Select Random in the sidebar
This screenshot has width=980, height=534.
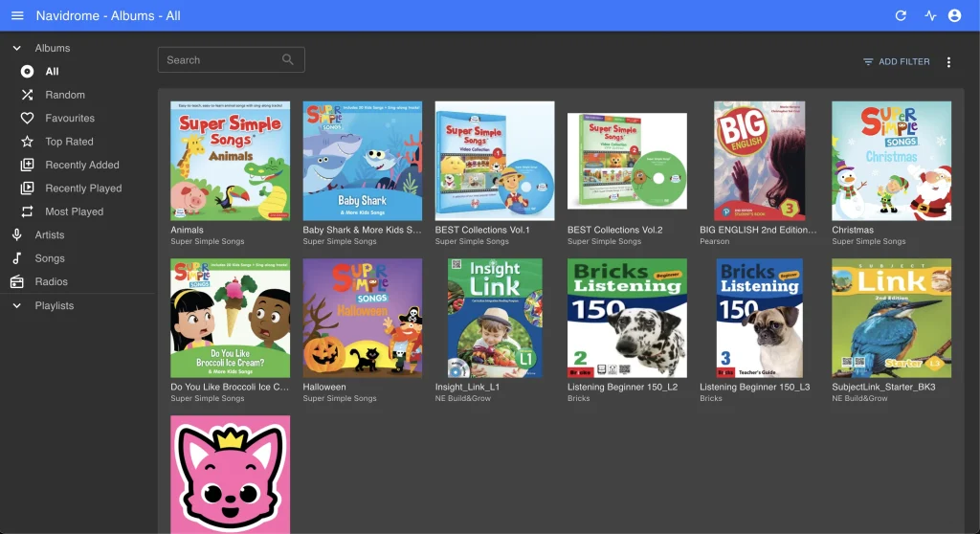pos(78,95)
